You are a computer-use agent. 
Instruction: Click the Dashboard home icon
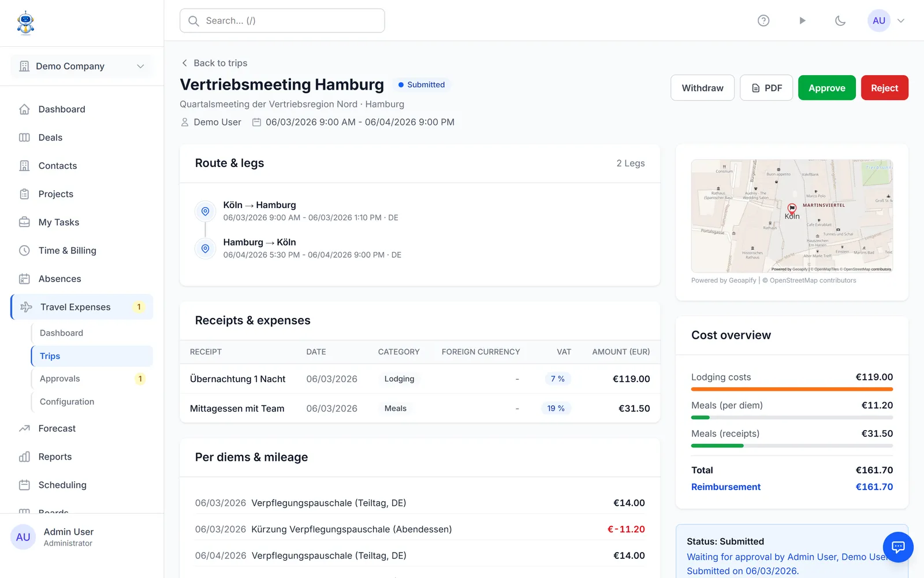tap(24, 109)
